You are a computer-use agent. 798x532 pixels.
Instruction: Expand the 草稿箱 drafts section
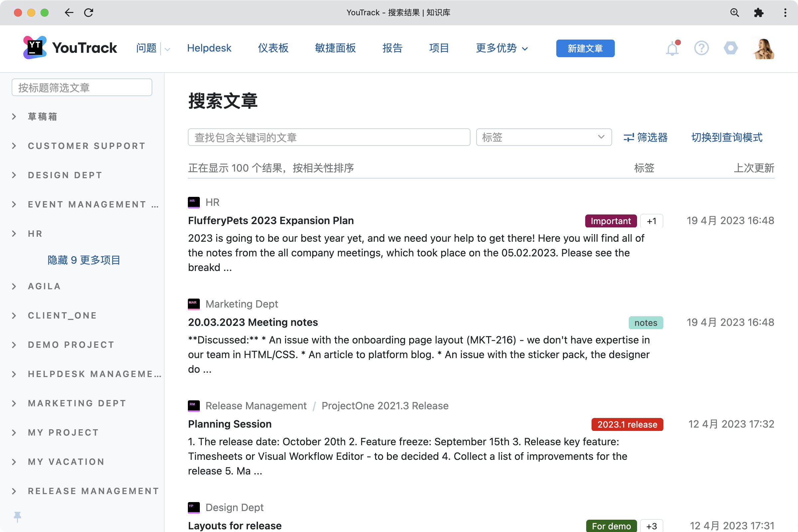point(14,117)
